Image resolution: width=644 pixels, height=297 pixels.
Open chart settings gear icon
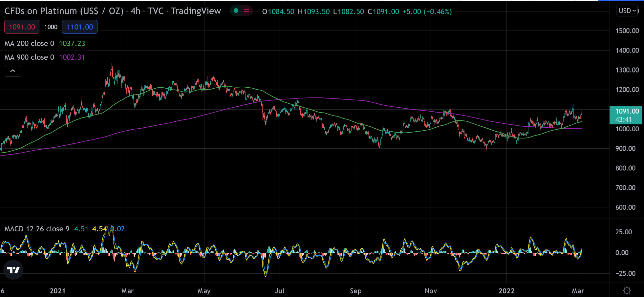pos(627,290)
